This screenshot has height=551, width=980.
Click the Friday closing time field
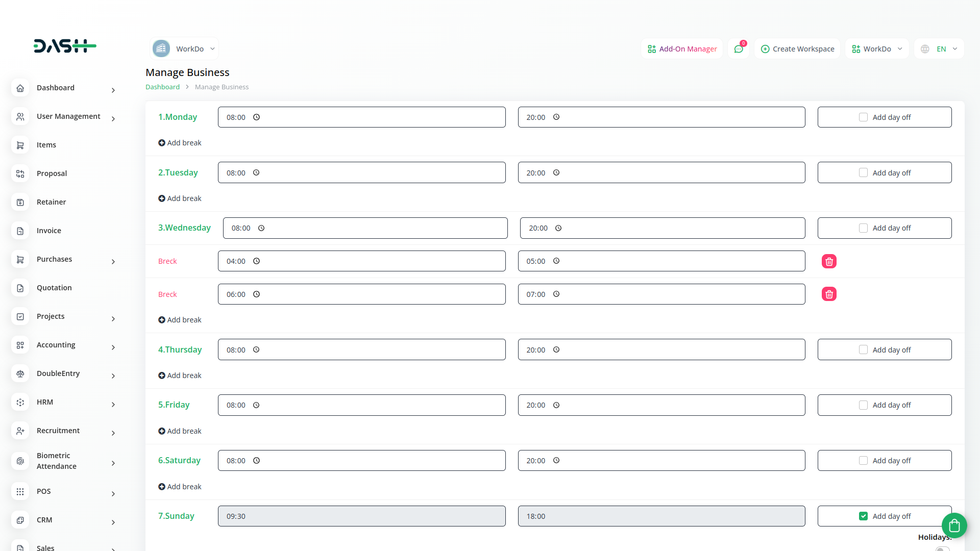click(x=661, y=405)
